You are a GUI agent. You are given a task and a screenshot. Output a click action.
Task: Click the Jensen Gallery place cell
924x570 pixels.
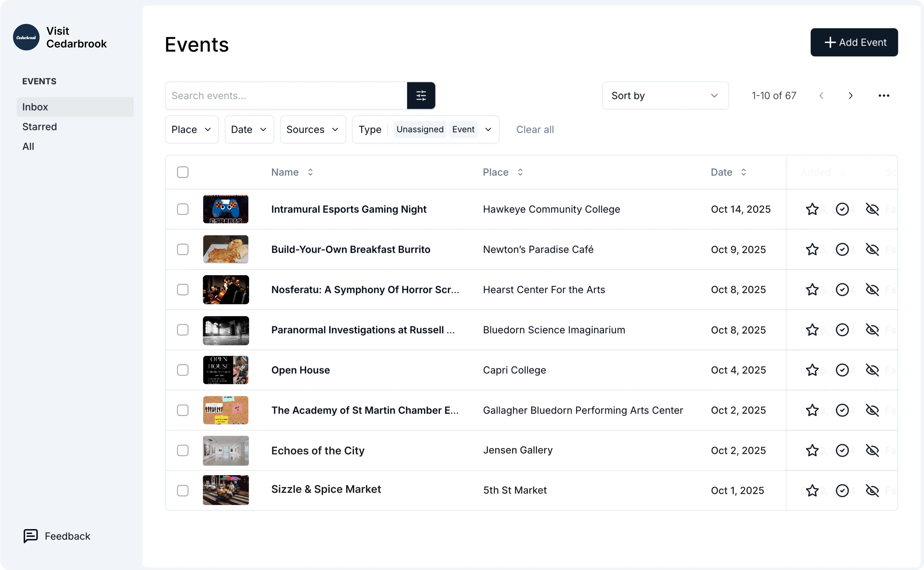pos(518,450)
